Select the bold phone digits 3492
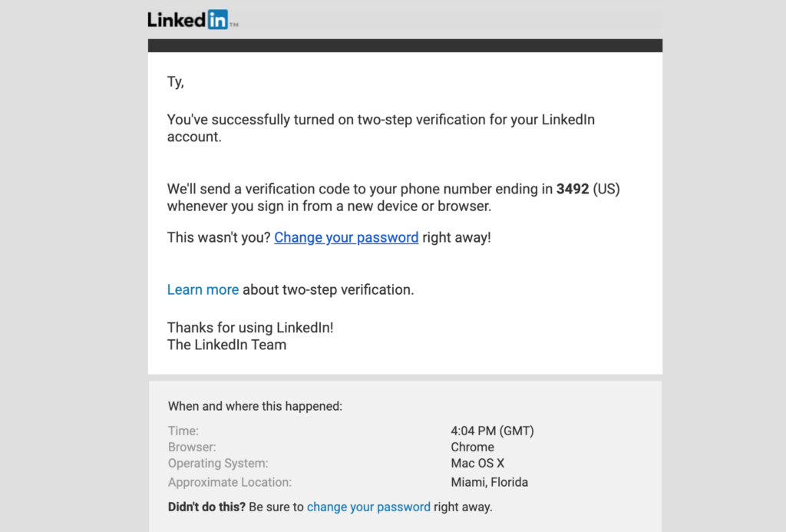 click(573, 189)
